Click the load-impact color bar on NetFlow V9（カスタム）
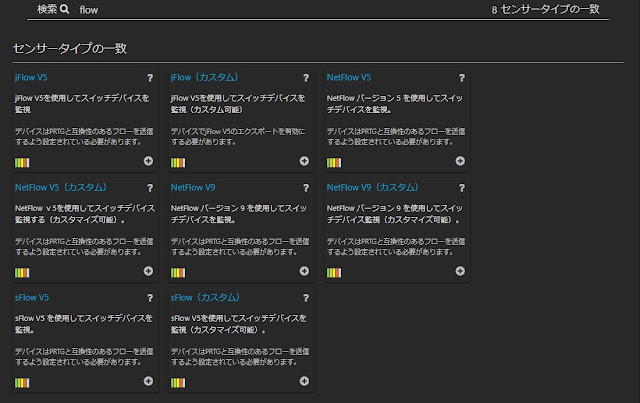The image size is (640, 403). (x=334, y=273)
